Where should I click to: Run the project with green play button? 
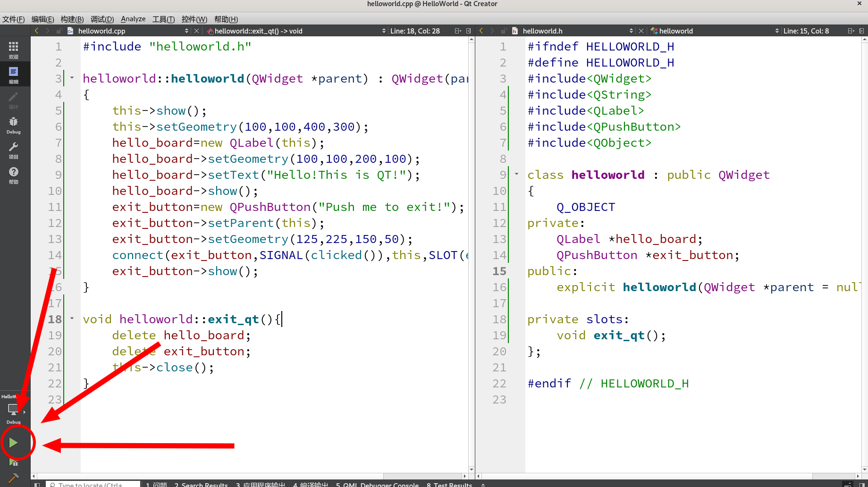(13, 443)
